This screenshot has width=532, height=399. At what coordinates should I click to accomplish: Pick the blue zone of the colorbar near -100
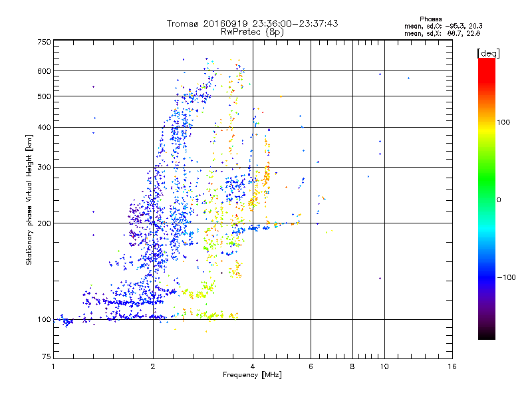click(x=487, y=277)
